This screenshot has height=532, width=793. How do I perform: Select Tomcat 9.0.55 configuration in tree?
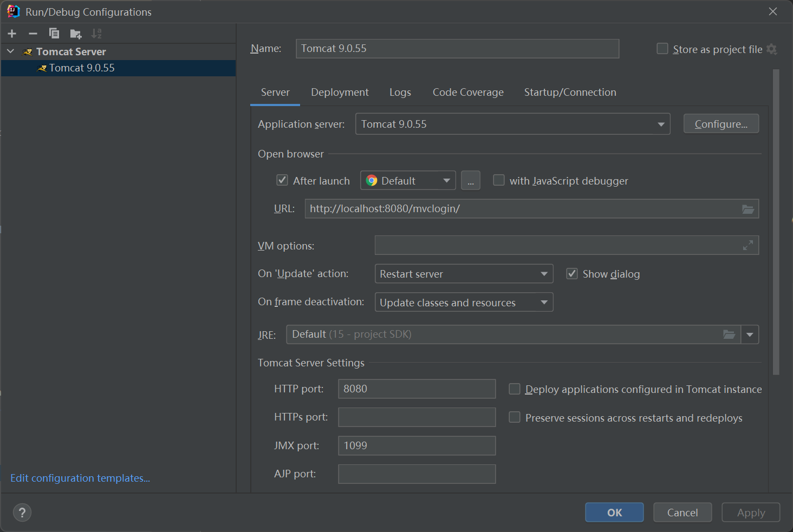[118, 68]
